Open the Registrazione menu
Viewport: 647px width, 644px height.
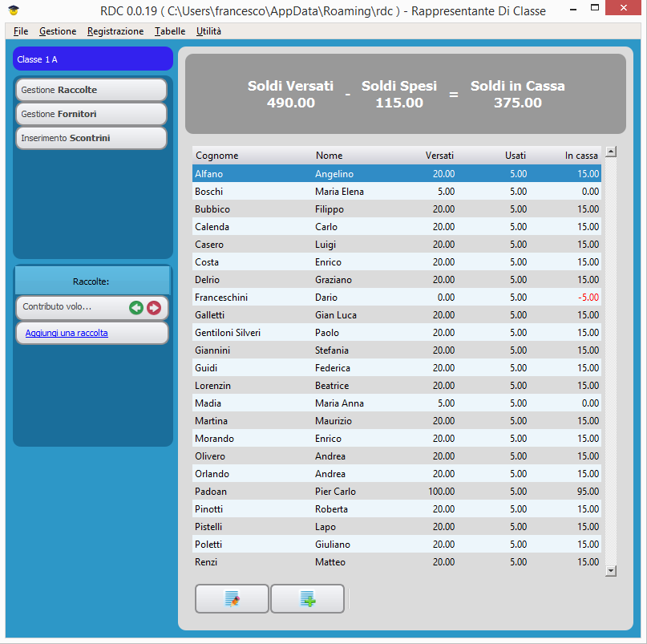coord(115,31)
